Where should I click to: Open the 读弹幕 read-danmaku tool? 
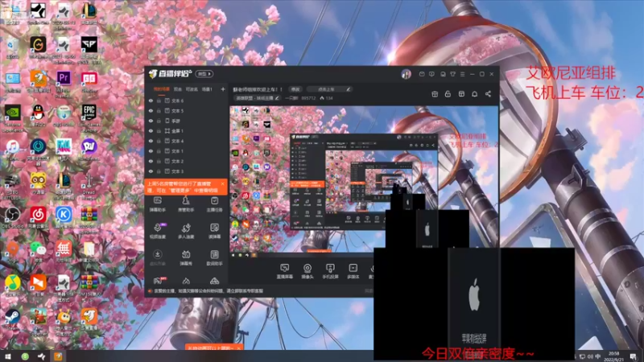click(x=214, y=231)
